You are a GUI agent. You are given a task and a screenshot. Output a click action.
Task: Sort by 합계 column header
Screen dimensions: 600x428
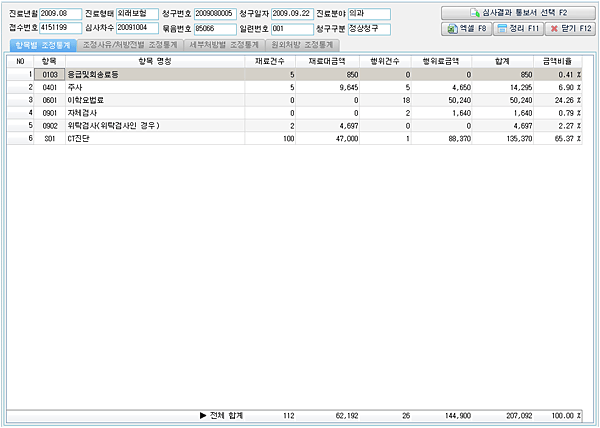(x=502, y=61)
